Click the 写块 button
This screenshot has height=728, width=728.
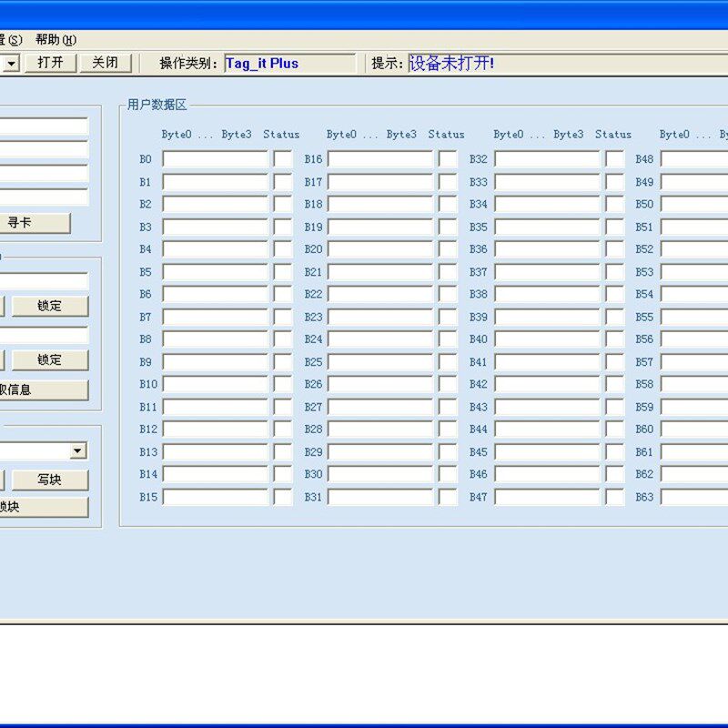pyautogui.click(x=50, y=480)
